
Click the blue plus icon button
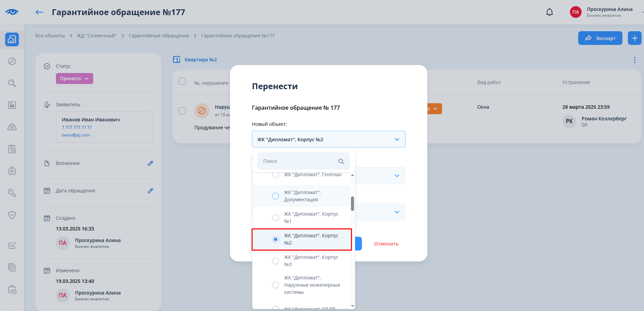pos(634,38)
